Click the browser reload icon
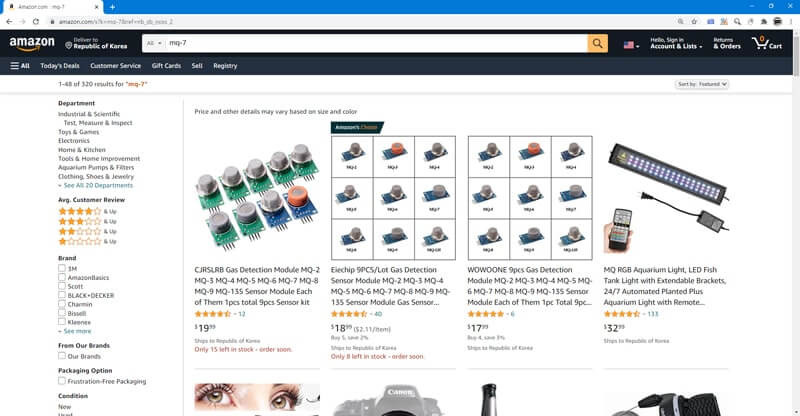 point(36,21)
